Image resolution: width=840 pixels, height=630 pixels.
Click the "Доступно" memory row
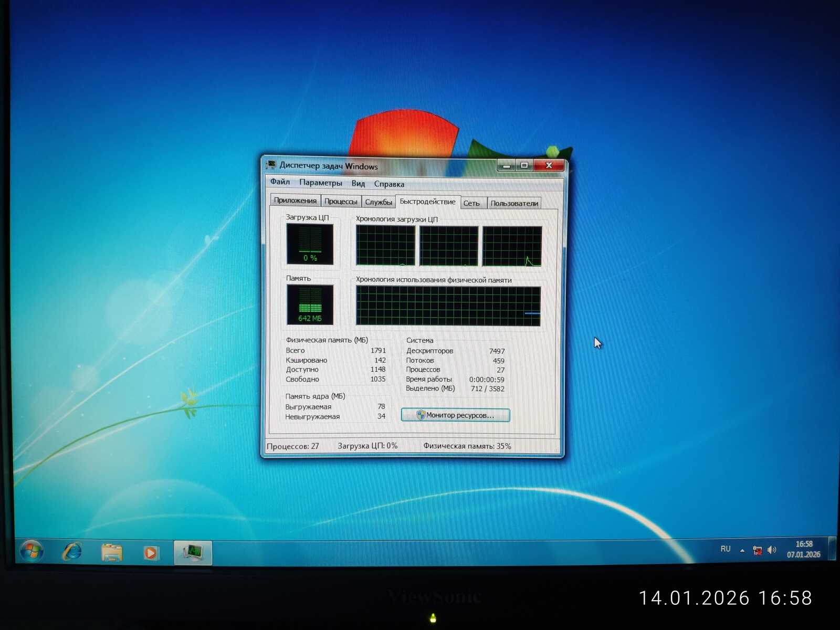point(335,370)
